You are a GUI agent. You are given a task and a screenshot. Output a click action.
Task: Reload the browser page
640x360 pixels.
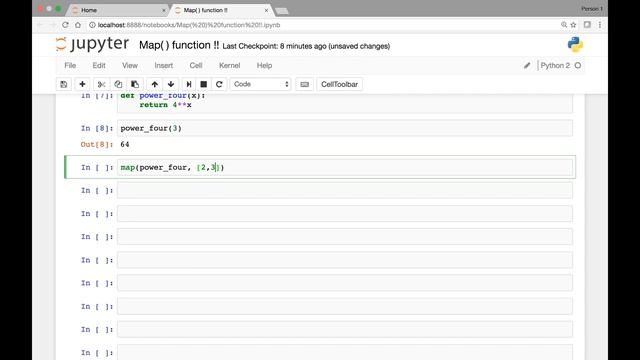pos(65,25)
